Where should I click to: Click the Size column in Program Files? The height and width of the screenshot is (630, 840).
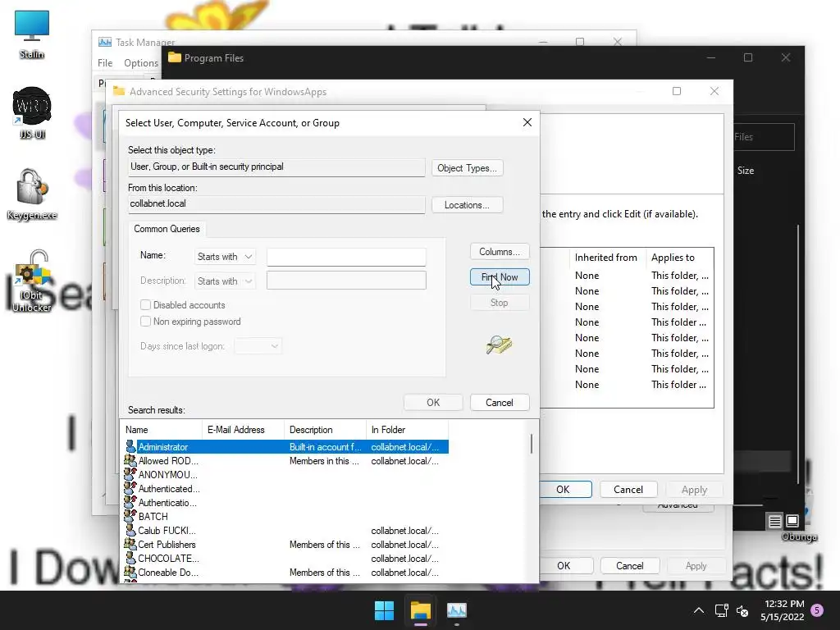click(x=746, y=171)
